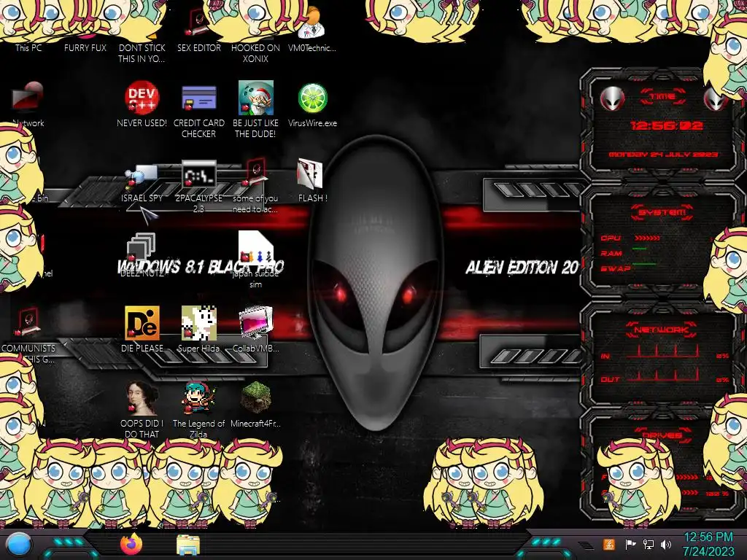Open the DIE PLEASE icon
The image size is (747, 560).
(x=142, y=323)
